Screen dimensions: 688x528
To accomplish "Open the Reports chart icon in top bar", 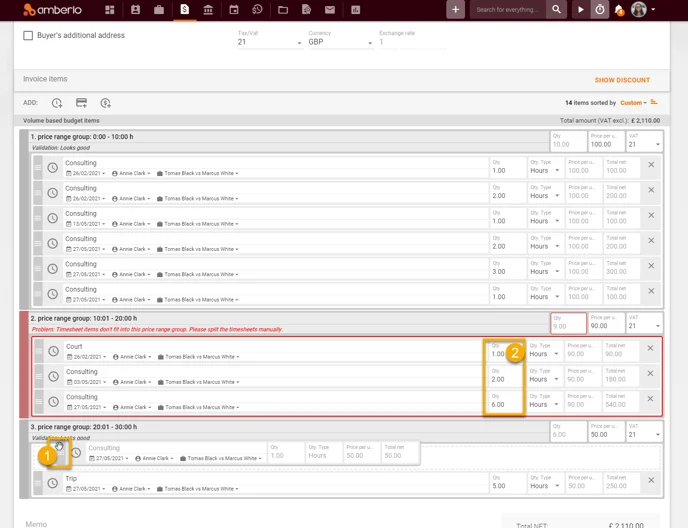I will 355,10.
